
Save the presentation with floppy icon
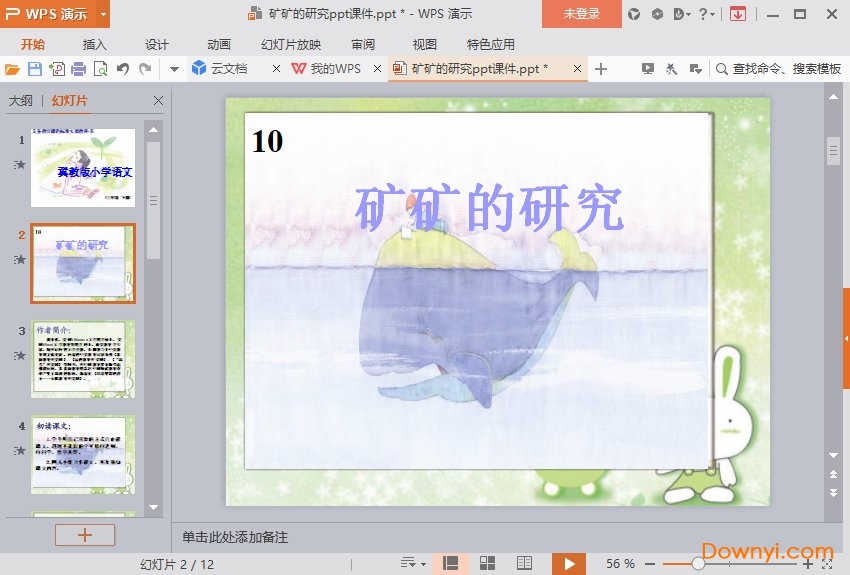[x=35, y=69]
